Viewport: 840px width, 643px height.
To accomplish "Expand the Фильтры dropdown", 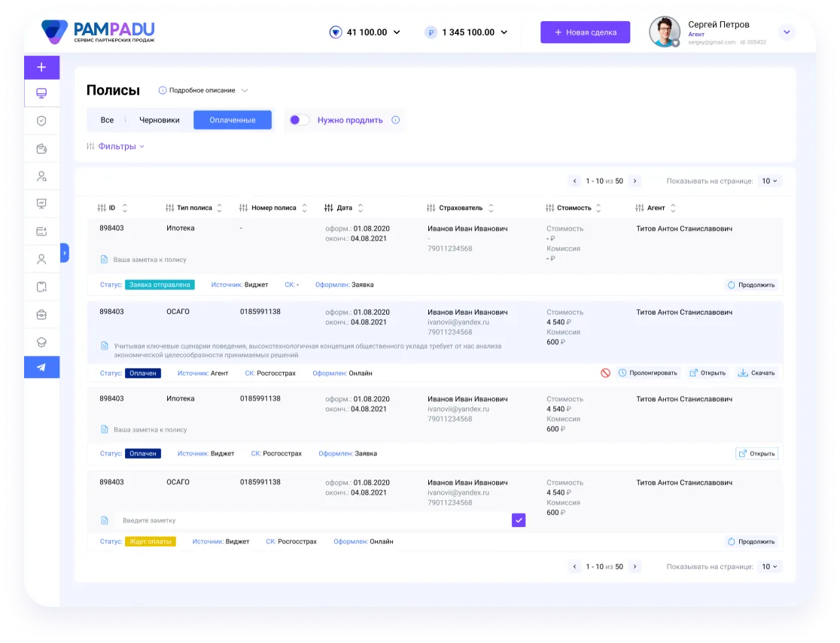I will pyautogui.click(x=116, y=146).
